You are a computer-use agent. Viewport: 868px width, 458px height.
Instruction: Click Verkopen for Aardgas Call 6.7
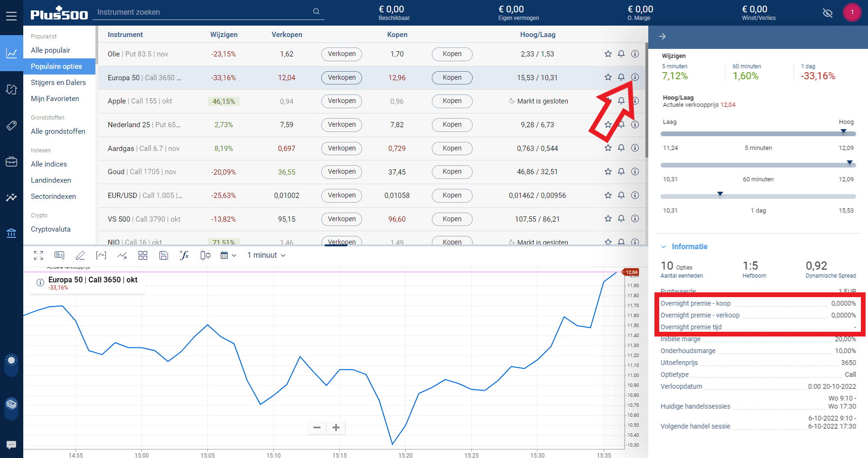pos(341,149)
